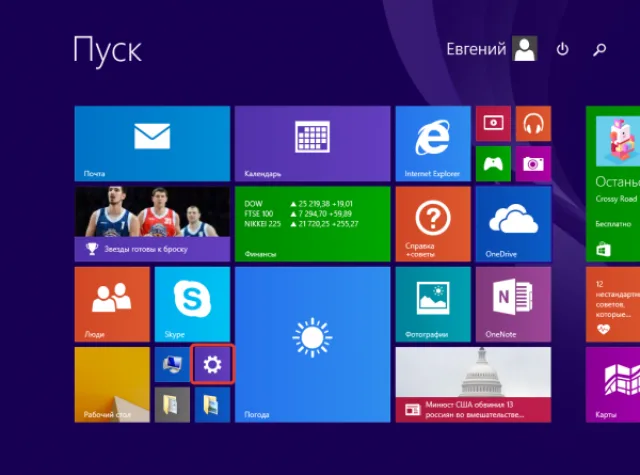640x475 pixels.
Task: Open the This PC computer tile
Action: (172, 364)
